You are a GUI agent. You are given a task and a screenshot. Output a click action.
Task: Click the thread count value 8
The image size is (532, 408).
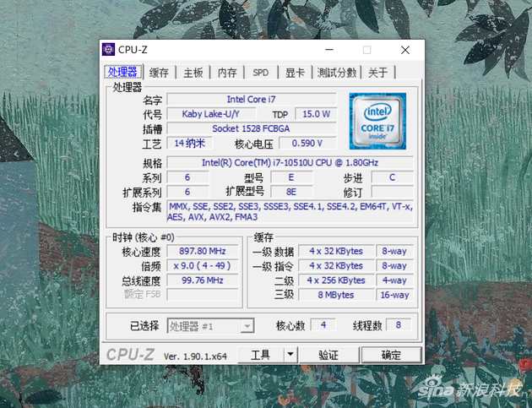pos(399,325)
